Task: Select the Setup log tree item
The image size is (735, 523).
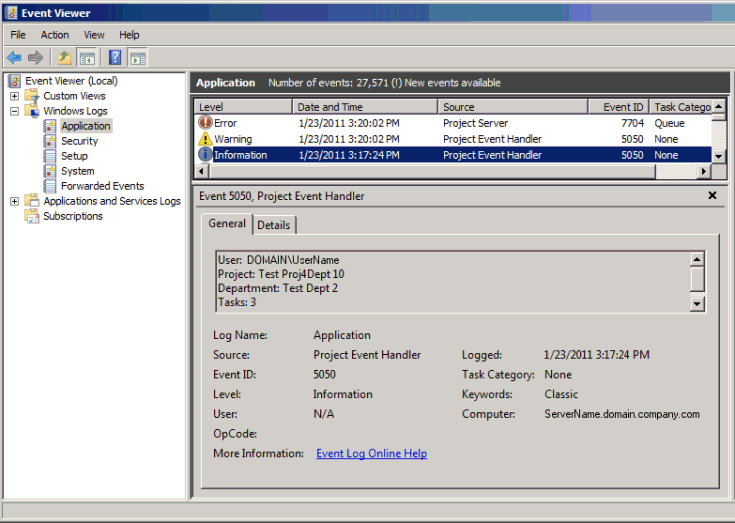Action: click(74, 156)
